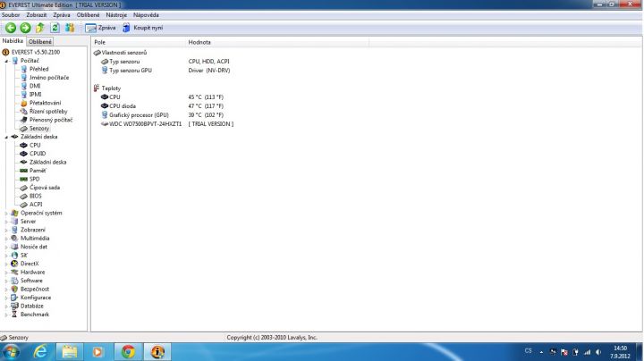Select the Databáze tree icon
Viewport: 644px width, 361px height.
click(x=15, y=306)
